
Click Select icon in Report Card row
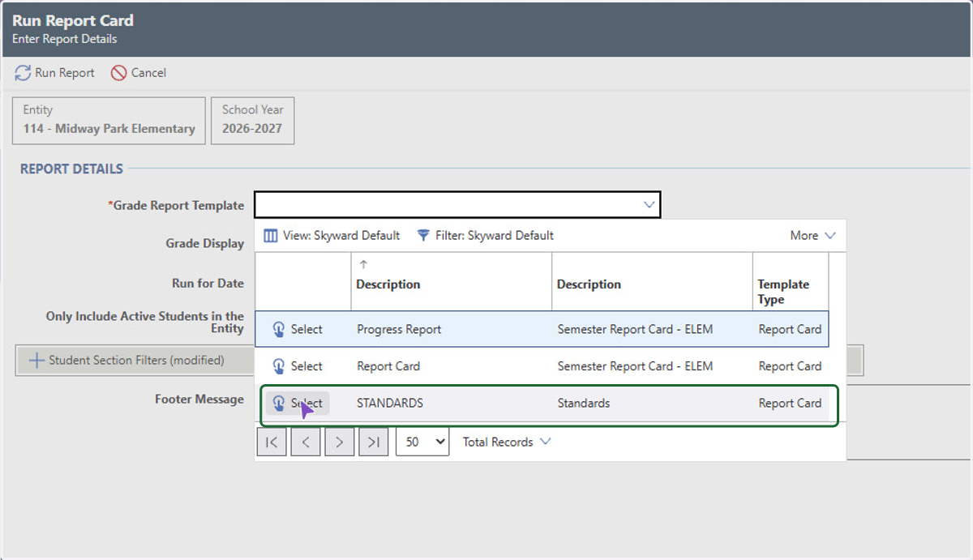(x=279, y=366)
